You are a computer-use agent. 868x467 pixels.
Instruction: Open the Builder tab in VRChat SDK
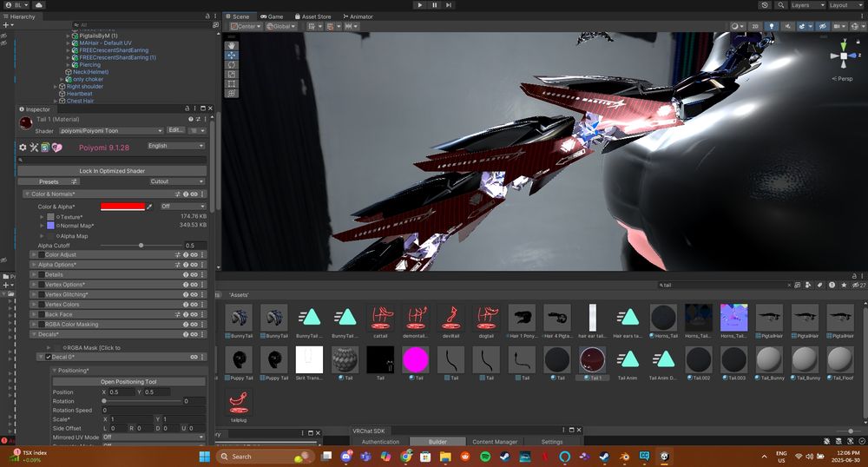pos(437,442)
